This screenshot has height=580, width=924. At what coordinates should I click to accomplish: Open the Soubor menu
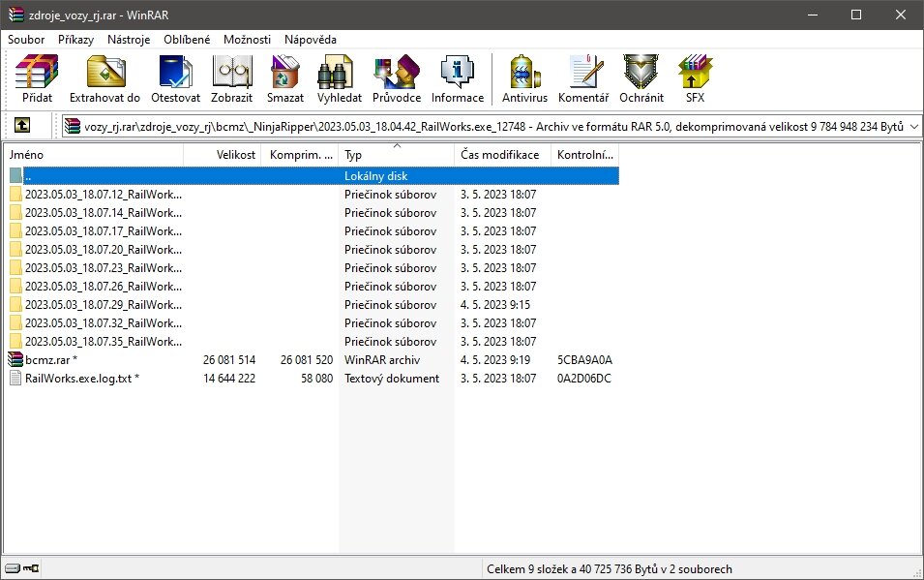[x=26, y=40]
